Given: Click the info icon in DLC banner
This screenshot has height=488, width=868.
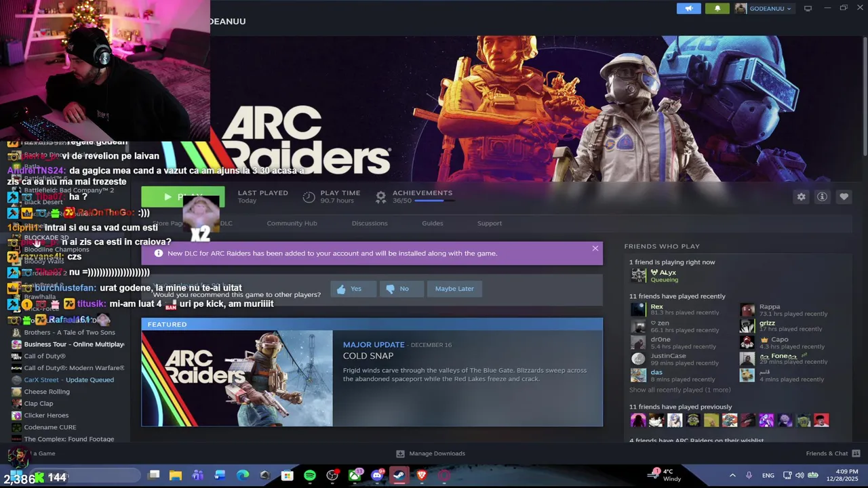Looking at the screenshot, I should [159, 253].
